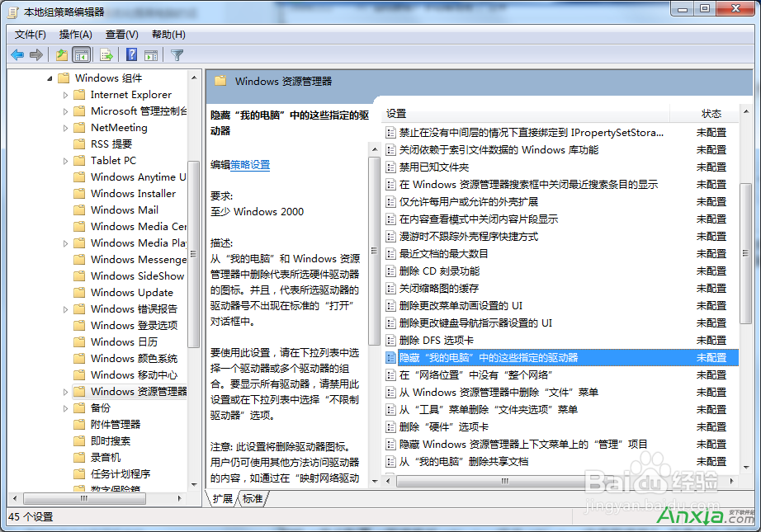The image size is (761, 532).
Task: Select policy 从“我的电脑”删除共享文档
Action: pyautogui.click(x=561, y=462)
